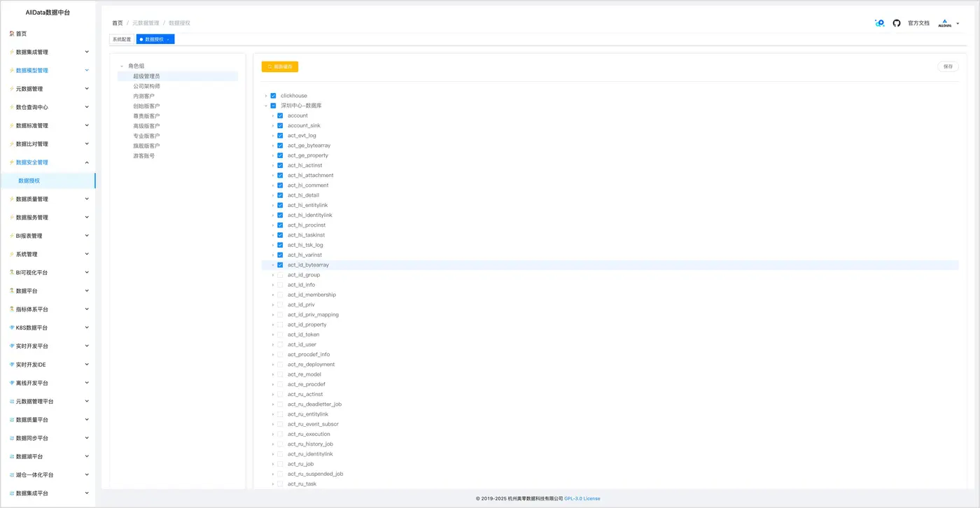Expand the 元数据管理 sidebar chevron
Viewport: 980px width, 508px height.
pos(87,89)
